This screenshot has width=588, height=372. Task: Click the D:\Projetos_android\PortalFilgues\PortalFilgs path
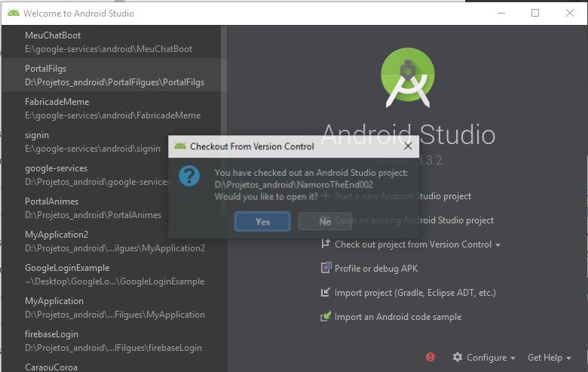115,82
